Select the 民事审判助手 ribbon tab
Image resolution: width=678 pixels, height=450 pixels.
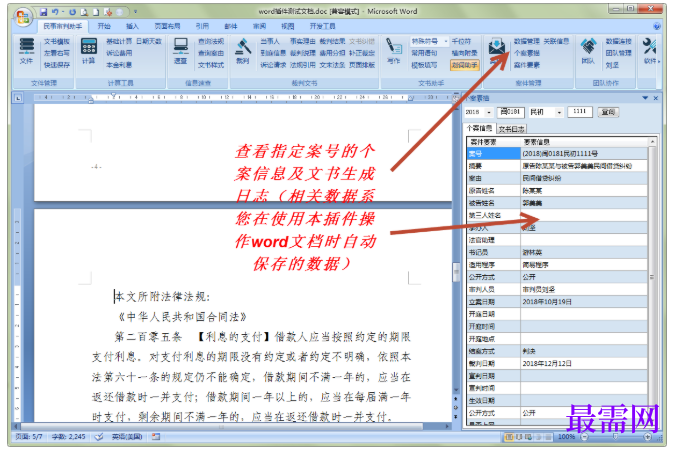(63, 26)
